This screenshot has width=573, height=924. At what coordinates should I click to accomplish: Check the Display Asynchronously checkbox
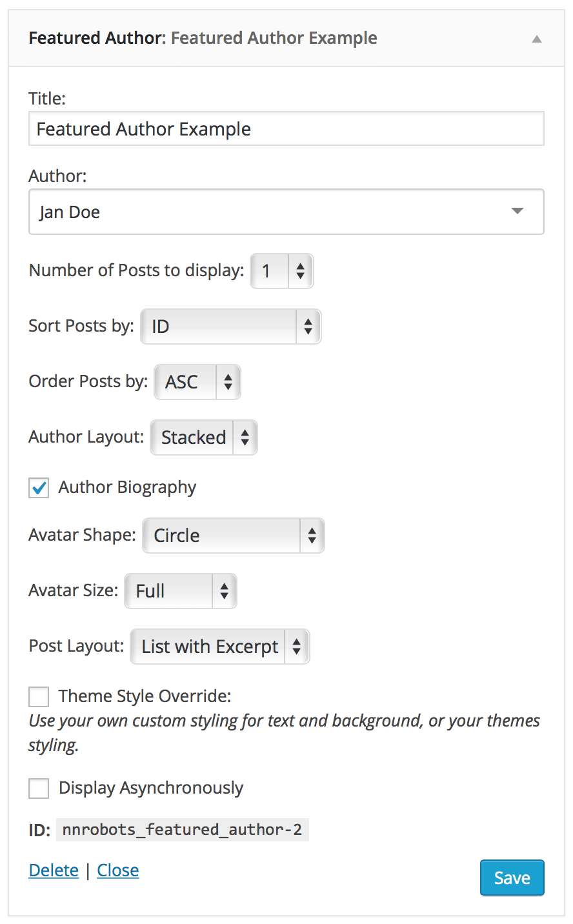39,788
